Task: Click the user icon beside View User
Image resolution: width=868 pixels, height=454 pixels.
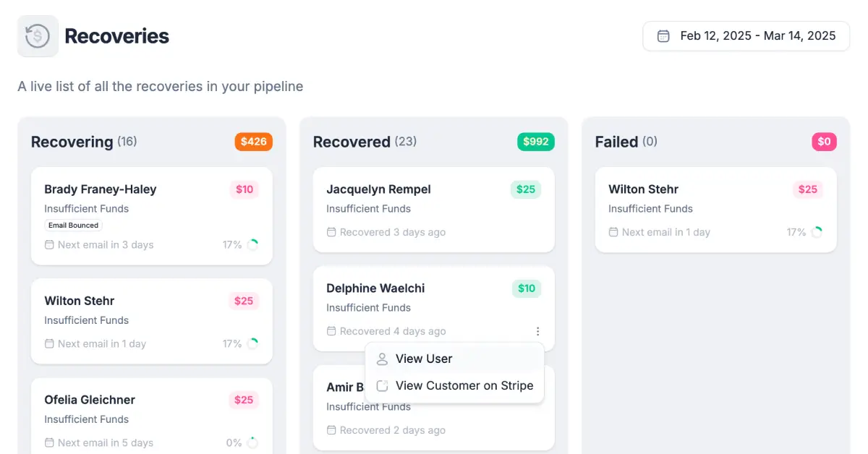Action: tap(383, 359)
